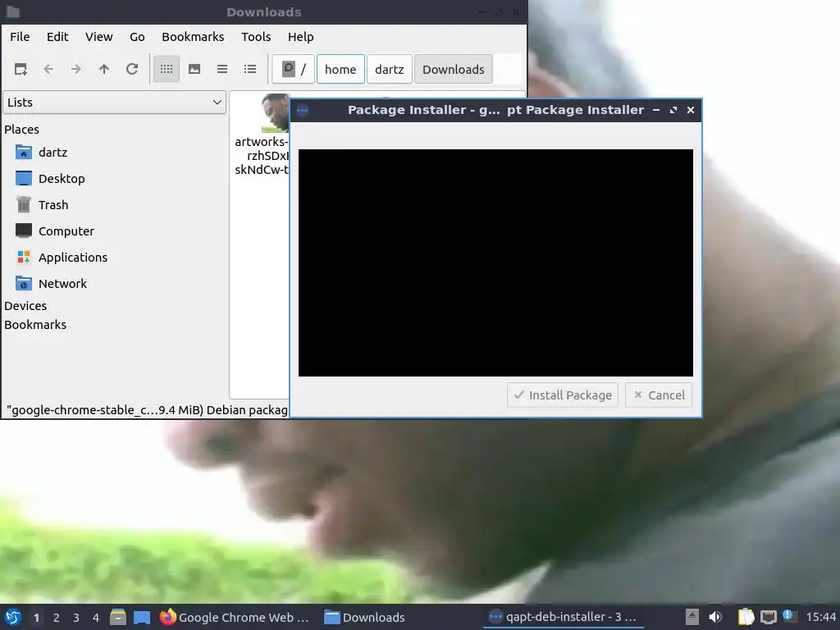840x630 pixels.
Task: Switch to icon view mode
Action: point(167,69)
